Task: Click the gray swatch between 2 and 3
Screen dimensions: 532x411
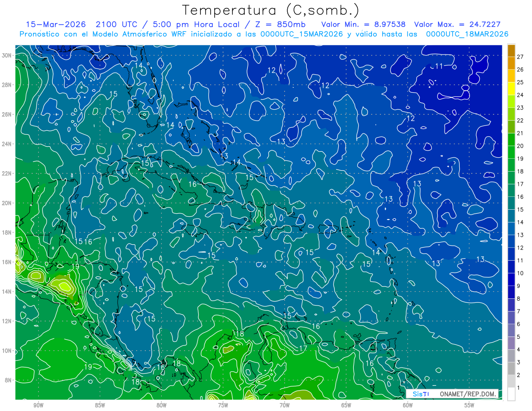Action: (x=511, y=369)
